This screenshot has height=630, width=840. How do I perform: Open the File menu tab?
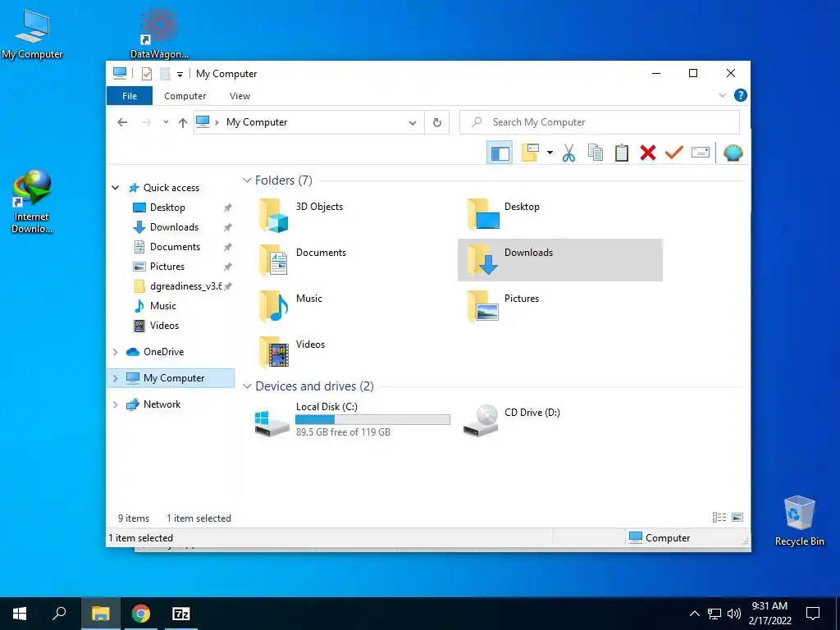coord(130,96)
